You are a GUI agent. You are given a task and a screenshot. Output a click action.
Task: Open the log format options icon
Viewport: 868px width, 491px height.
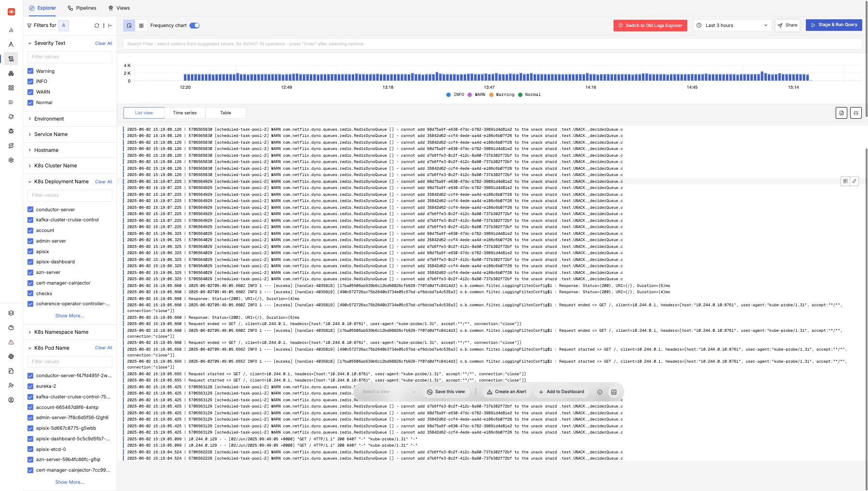click(855, 113)
